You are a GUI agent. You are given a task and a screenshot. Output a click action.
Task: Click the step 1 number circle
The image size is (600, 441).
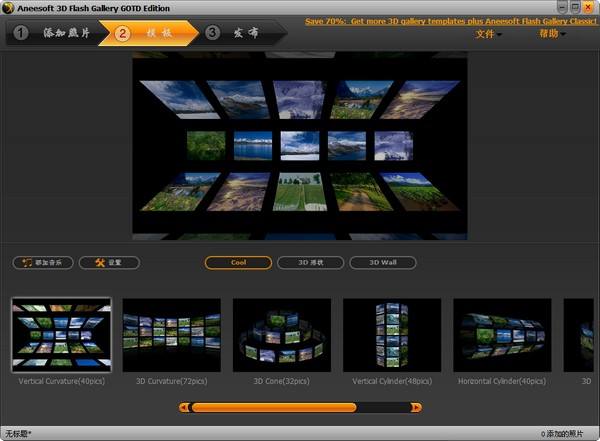pyautogui.click(x=21, y=33)
